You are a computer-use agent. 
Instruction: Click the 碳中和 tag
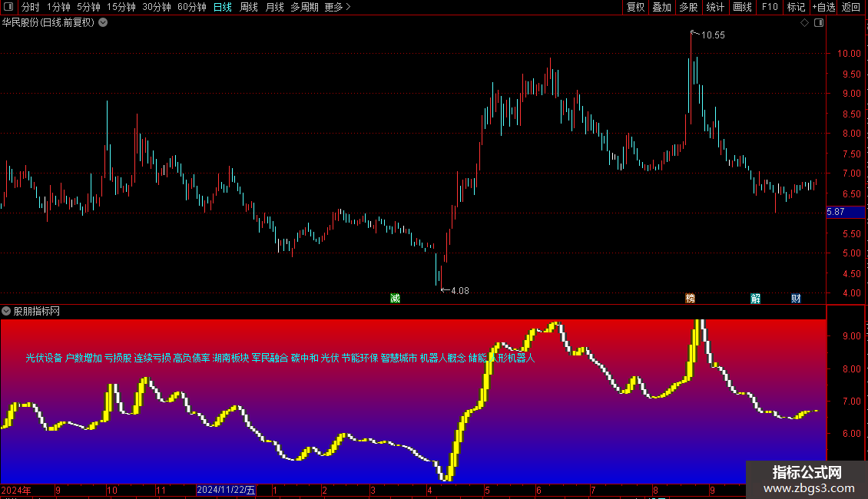tap(304, 358)
